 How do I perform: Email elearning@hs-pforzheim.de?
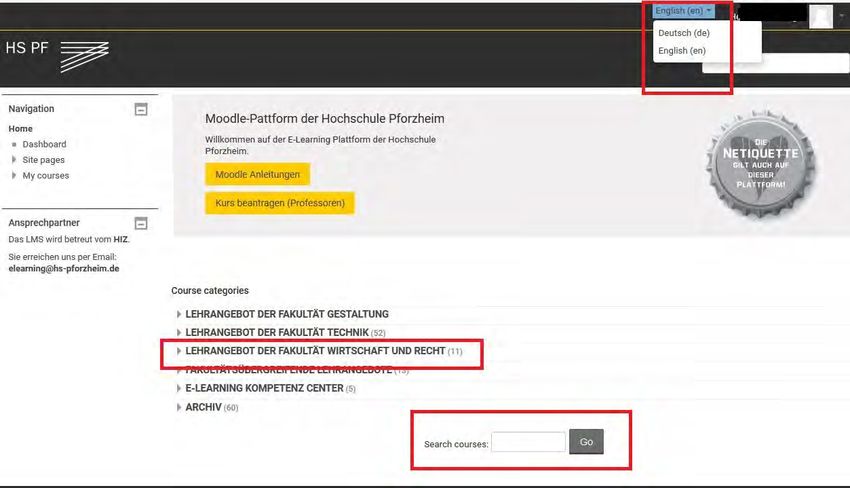pyautogui.click(x=64, y=268)
